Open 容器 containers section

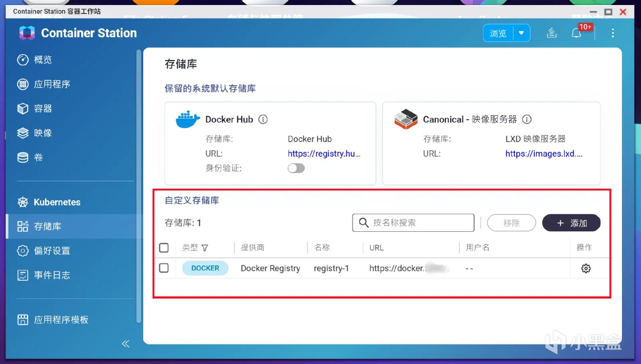[x=71, y=109]
